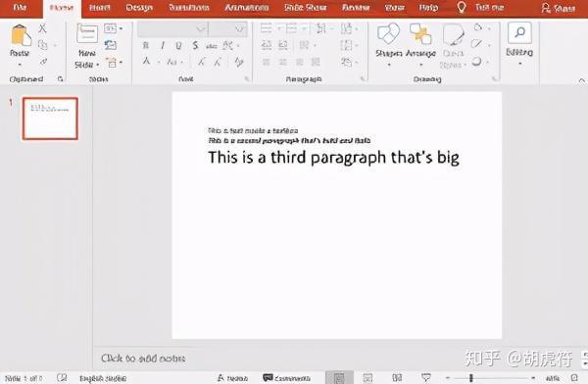Open the Font Color picker

(x=146, y=61)
